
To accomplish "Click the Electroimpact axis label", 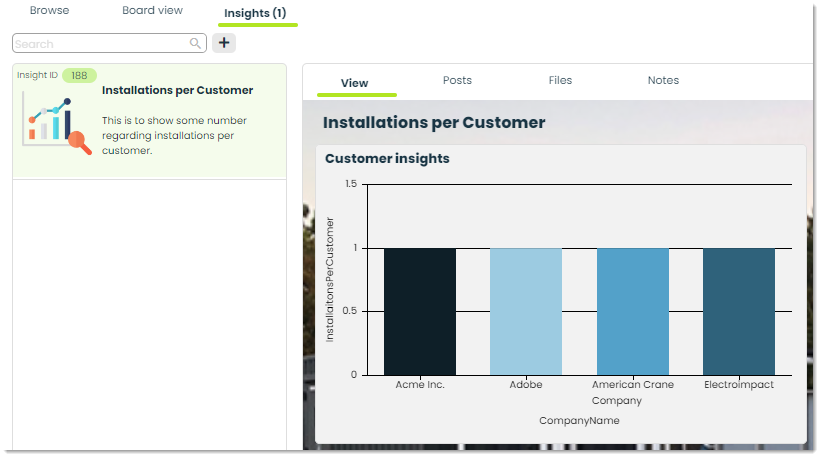I will click(x=739, y=385).
